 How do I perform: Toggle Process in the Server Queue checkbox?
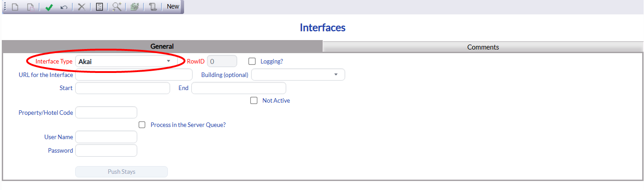pyautogui.click(x=142, y=125)
